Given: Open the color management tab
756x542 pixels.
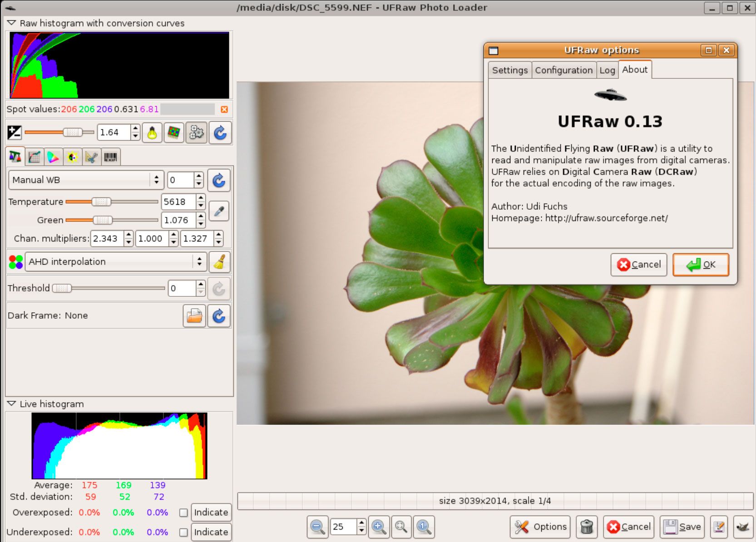Looking at the screenshot, I should 53,157.
